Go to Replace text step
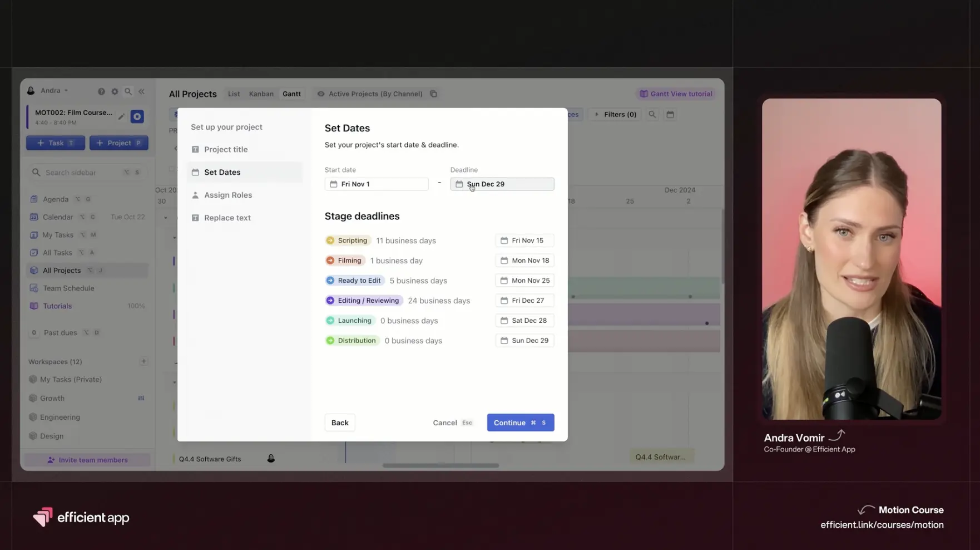The height and width of the screenshot is (550, 980). pos(245,218)
